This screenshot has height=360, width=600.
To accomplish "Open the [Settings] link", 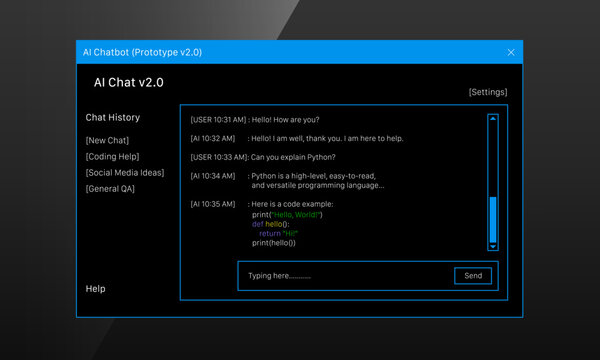I will tap(488, 92).
